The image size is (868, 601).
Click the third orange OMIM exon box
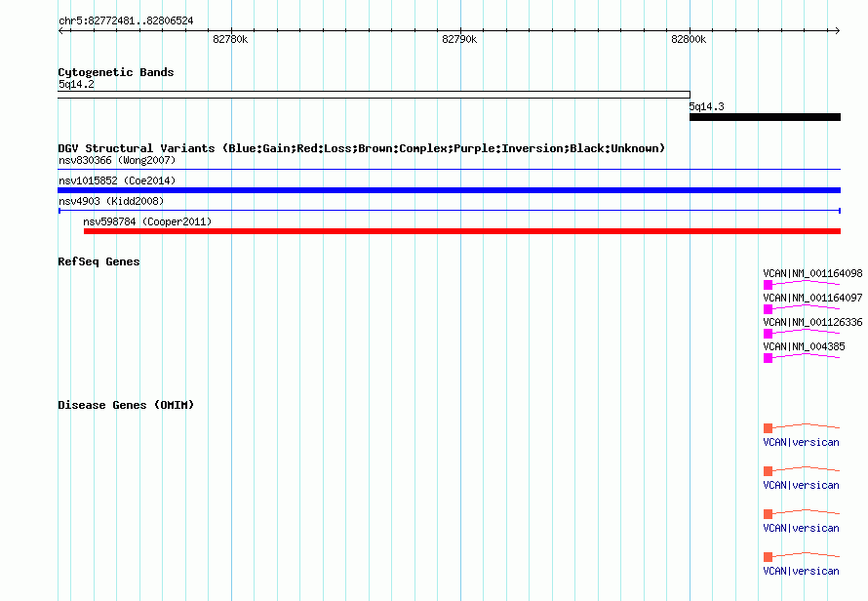tap(768, 514)
